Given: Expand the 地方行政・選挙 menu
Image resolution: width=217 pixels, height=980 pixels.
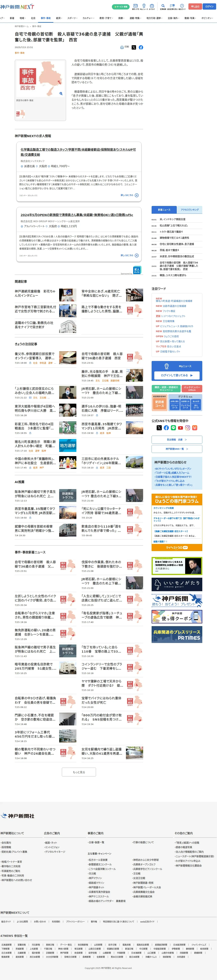Looking at the screenshot, I should coord(154,18).
